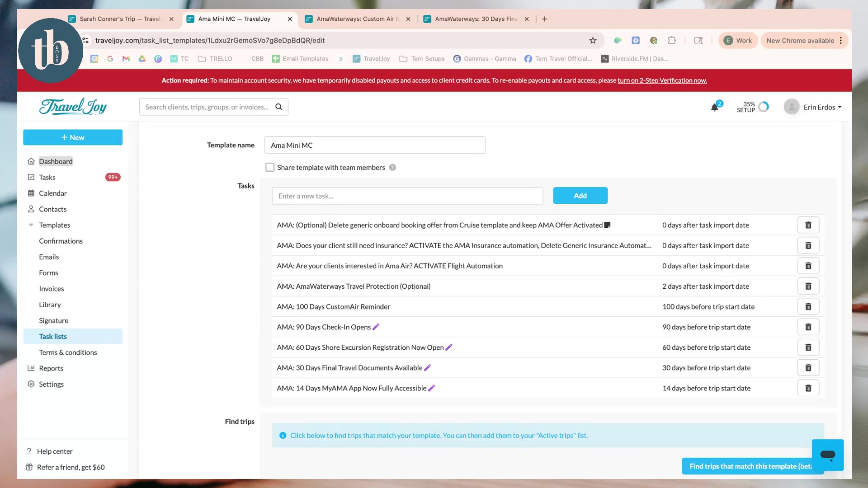
Task: Delete the 14 Days MyAMA App task
Action: click(808, 388)
